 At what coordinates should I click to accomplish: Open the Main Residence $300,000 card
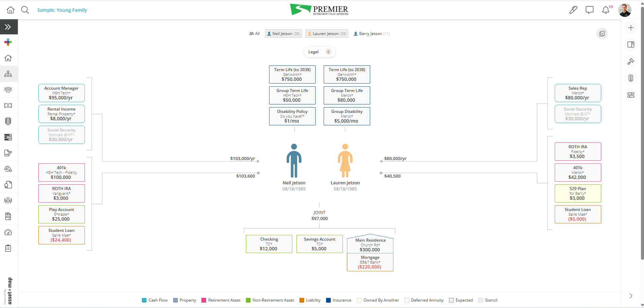tap(370, 244)
